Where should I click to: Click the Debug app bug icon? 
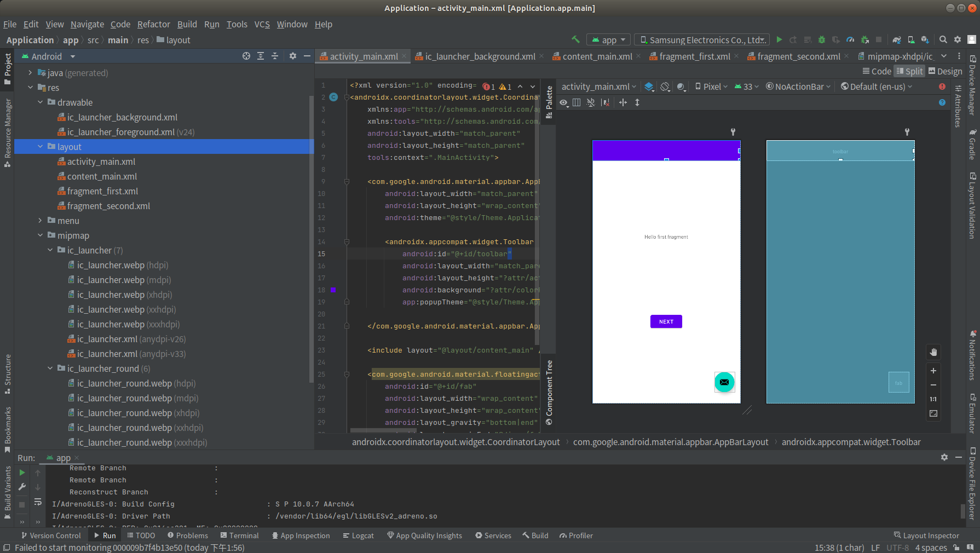[821, 39]
